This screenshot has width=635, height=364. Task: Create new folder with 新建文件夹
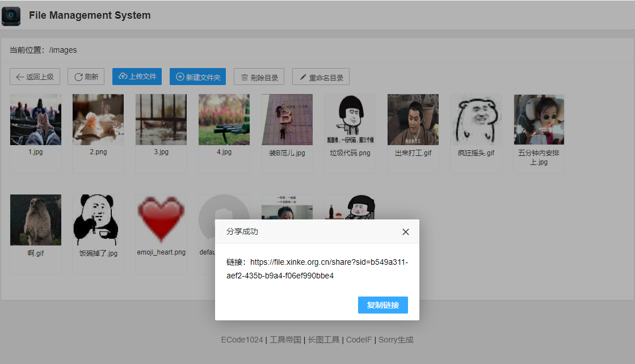(x=197, y=77)
